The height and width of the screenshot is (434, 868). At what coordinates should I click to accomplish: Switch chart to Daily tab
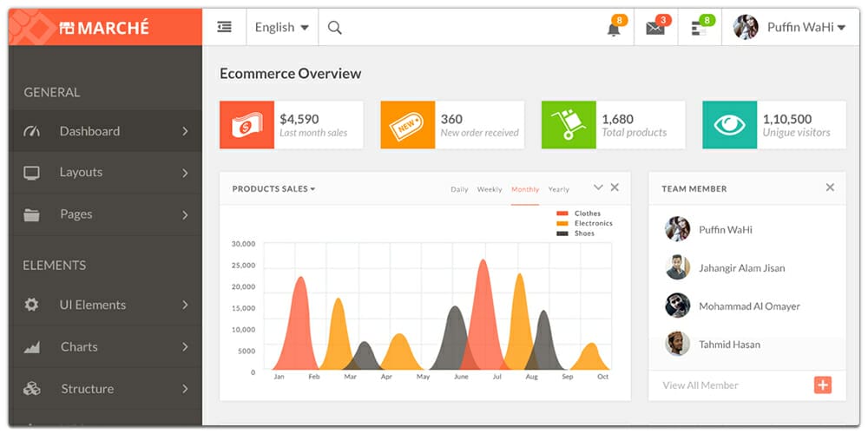(x=459, y=189)
